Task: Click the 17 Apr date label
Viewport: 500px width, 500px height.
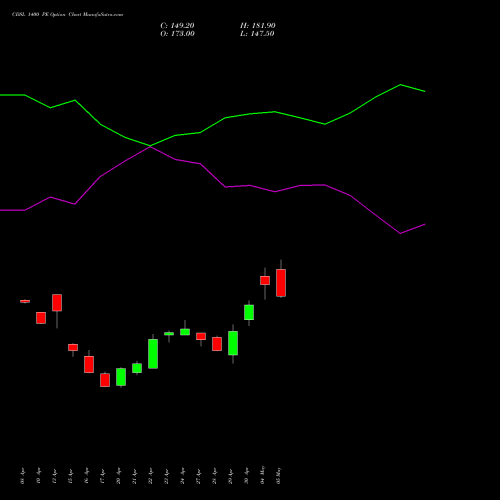Action: coord(103,476)
